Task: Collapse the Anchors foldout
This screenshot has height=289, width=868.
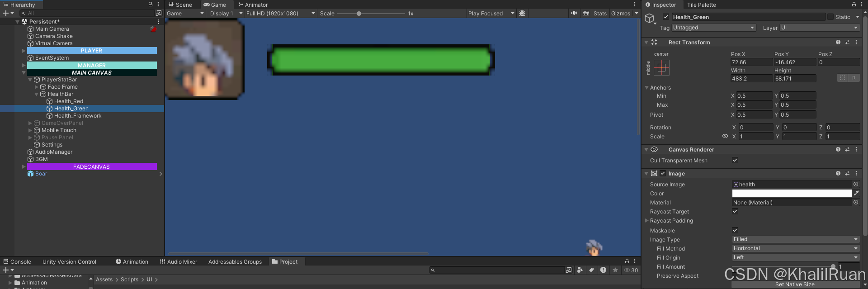Action: 646,87
